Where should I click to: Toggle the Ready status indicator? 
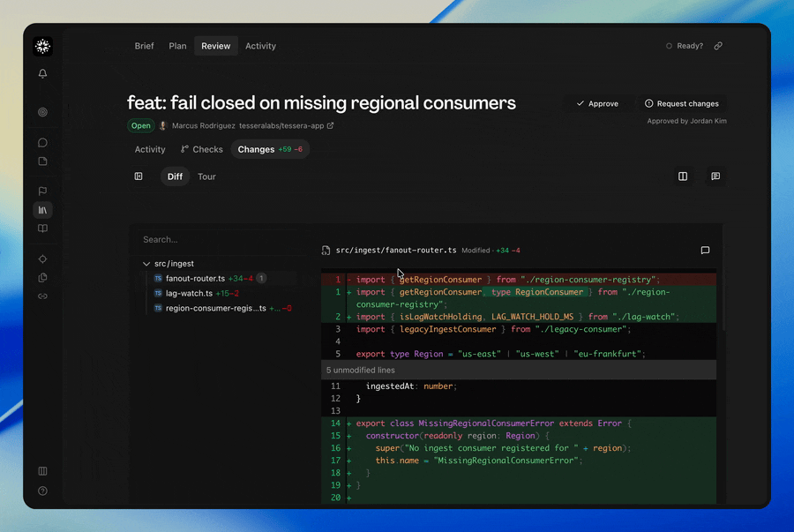[x=684, y=46]
